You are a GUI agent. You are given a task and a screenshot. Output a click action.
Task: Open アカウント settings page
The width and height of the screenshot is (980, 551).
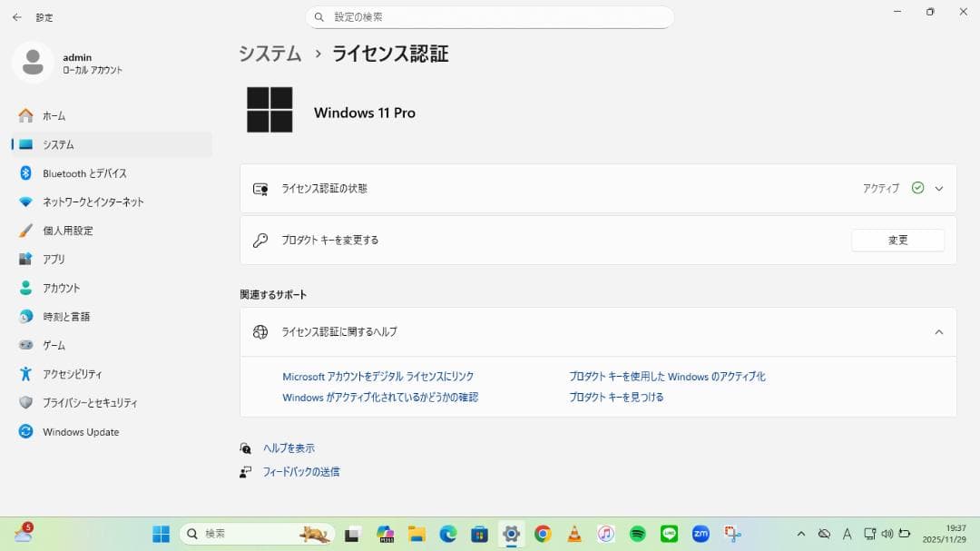coord(113,288)
